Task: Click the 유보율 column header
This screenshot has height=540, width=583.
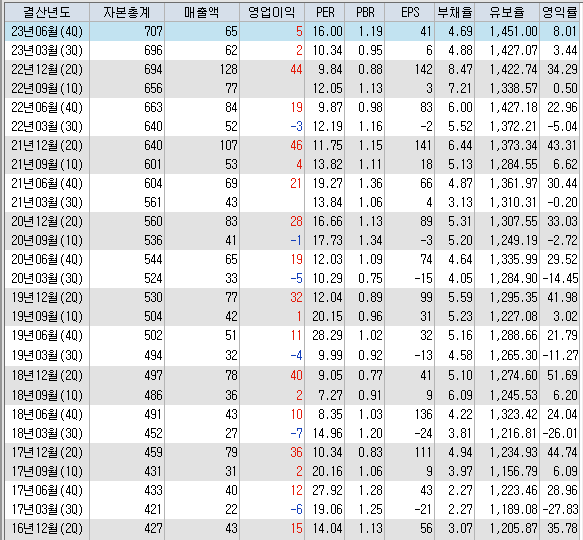Action: point(507,13)
